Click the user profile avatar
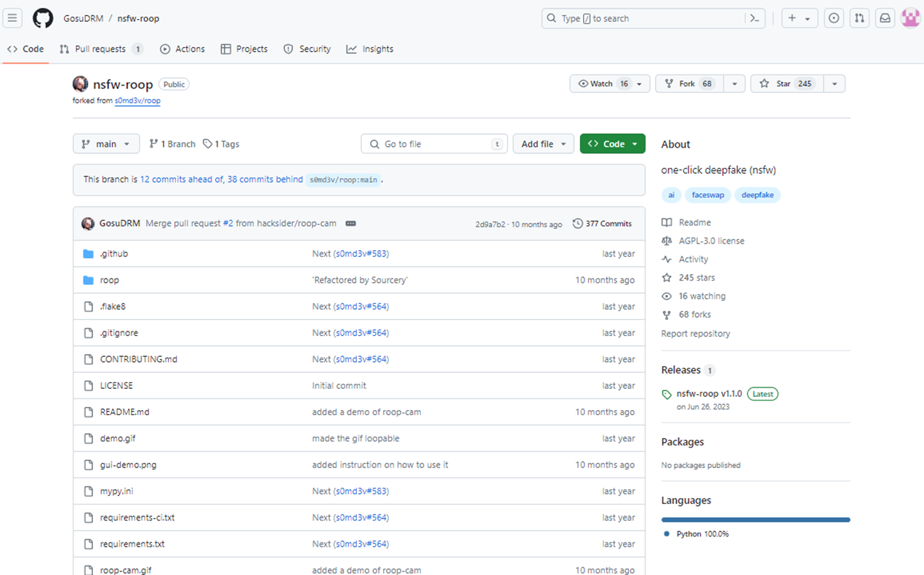This screenshot has width=924, height=575. click(910, 18)
